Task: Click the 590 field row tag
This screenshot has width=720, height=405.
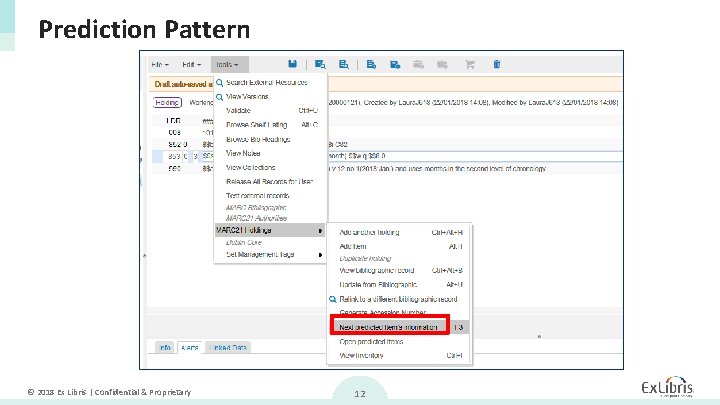Action: point(174,169)
